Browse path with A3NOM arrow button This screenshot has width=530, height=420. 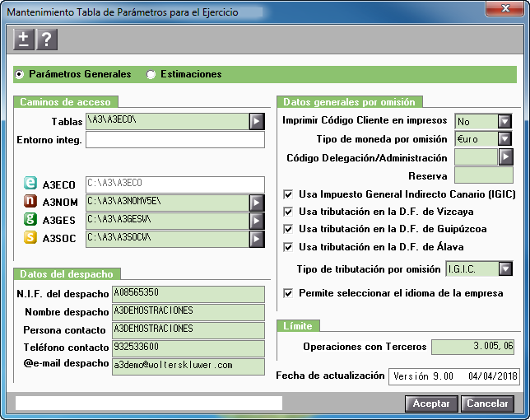(x=257, y=203)
